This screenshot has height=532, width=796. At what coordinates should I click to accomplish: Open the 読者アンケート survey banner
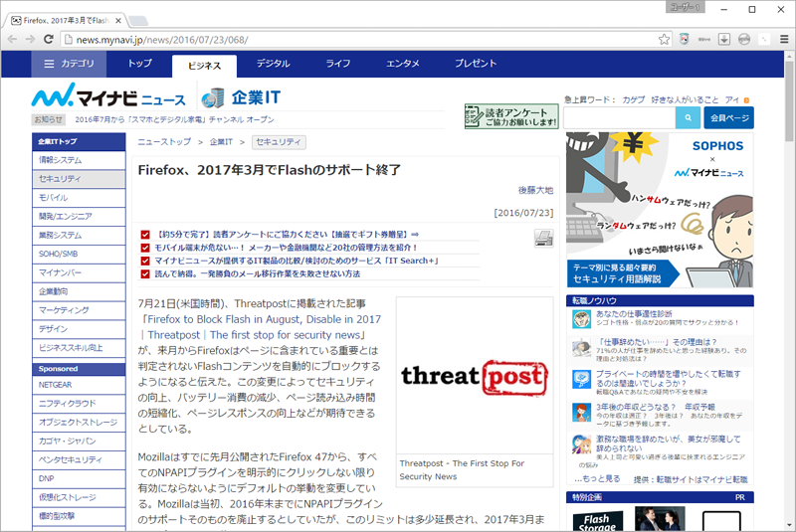click(x=511, y=116)
